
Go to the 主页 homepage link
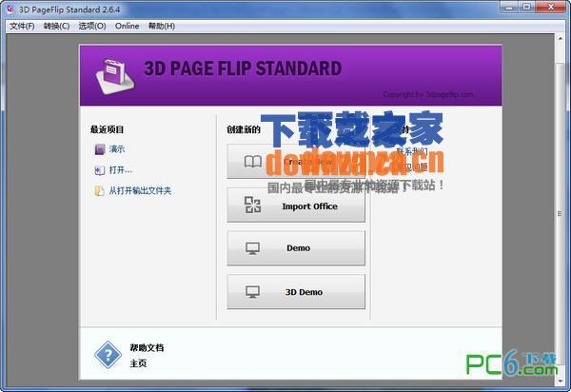138,363
